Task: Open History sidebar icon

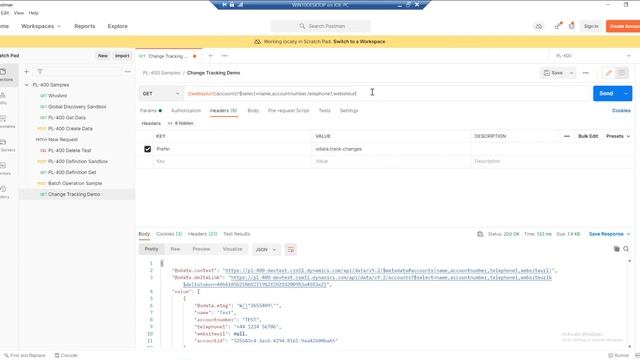Action: [3, 192]
